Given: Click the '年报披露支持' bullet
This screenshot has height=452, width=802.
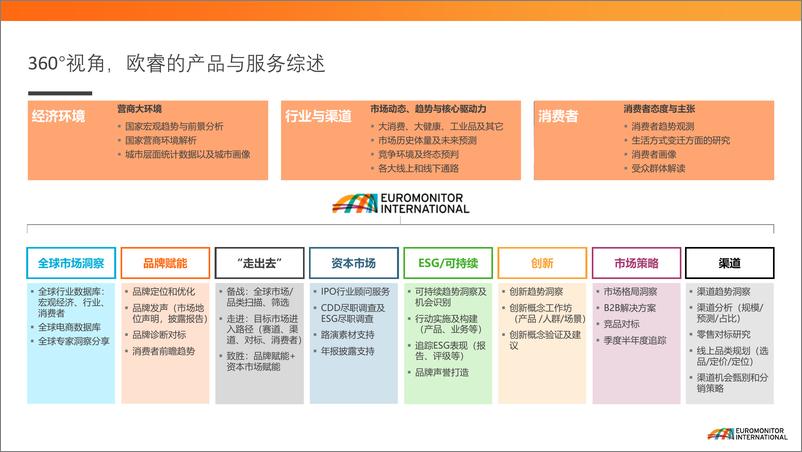Looking at the screenshot, I should [x=347, y=351].
